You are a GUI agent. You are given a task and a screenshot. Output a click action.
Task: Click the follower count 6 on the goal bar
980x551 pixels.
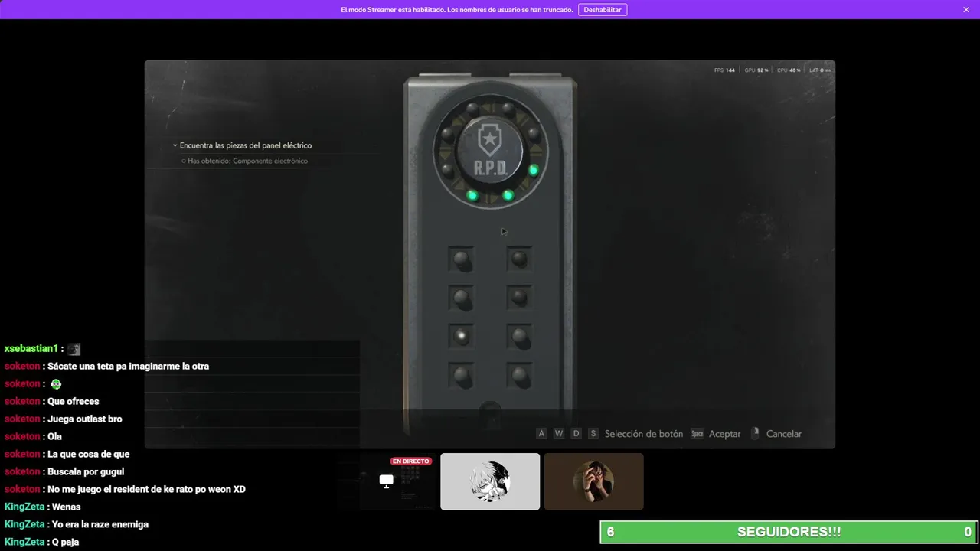[x=610, y=532]
